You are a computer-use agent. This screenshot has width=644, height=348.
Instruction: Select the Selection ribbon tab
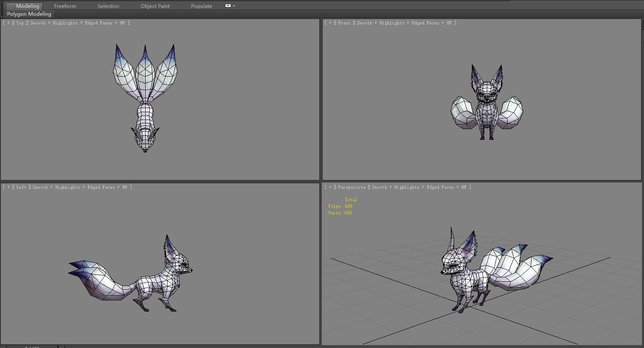108,6
